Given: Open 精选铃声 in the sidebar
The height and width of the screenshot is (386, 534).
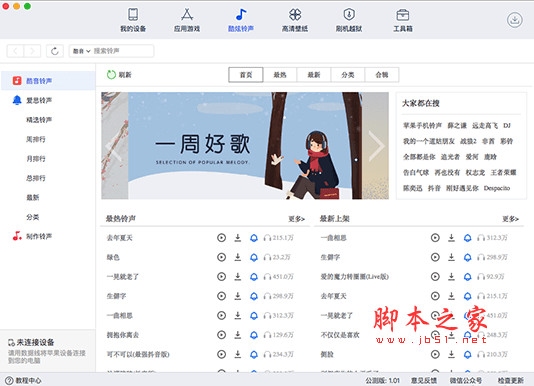Looking at the screenshot, I should pos(39,120).
